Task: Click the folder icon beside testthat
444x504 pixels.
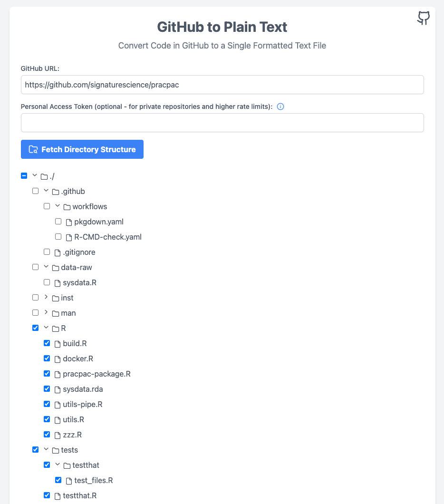Action: click(67, 465)
